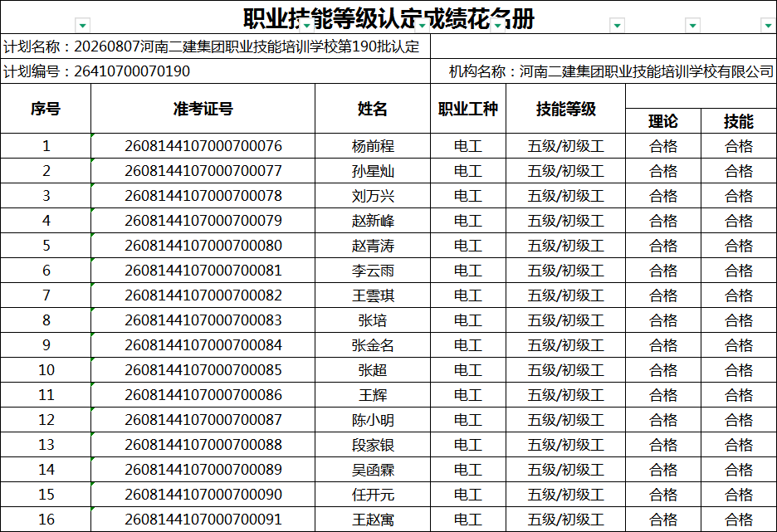Open the filter dropdown above the 序号 column
The width and height of the screenshot is (777, 532).
(83, 25)
